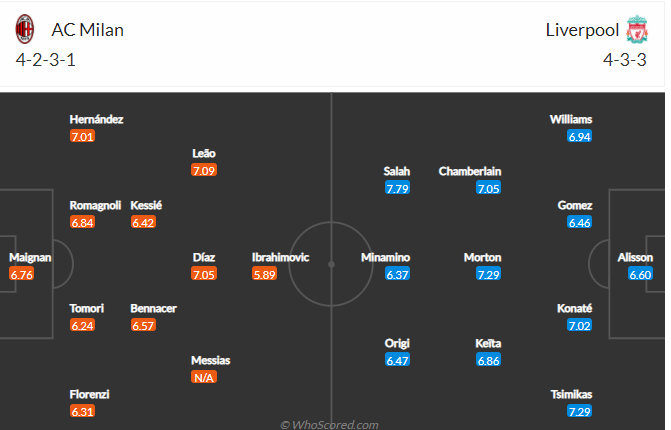Click the AC Milan 4-2-3-1 formation text
Screen dimensions: 671x430
click(46, 59)
